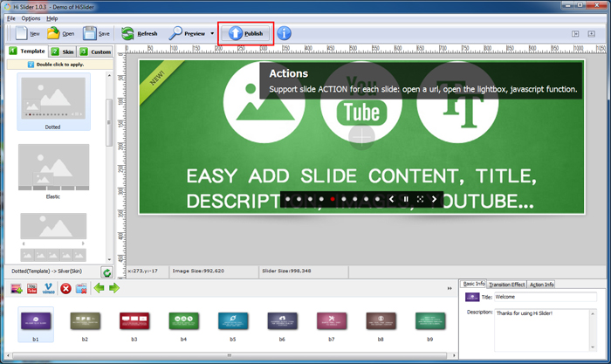Move slide right with green arrow
Screen dimensions: 611x364
(114, 288)
